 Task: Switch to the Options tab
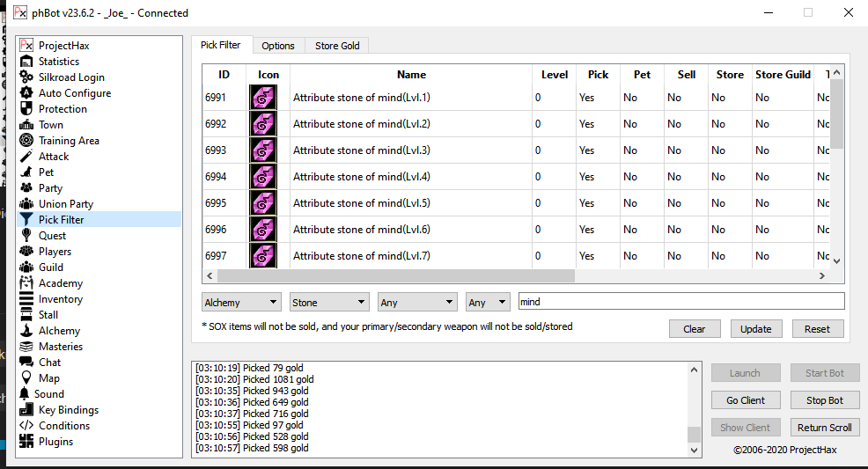click(x=278, y=46)
